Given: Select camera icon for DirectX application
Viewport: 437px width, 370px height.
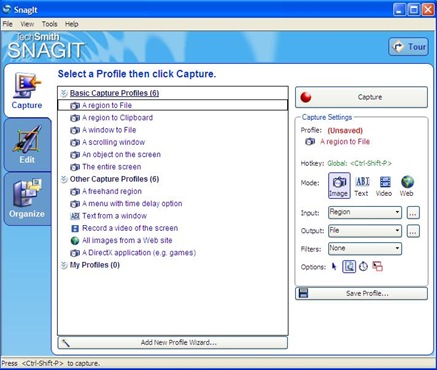Looking at the screenshot, I should click(x=75, y=253).
